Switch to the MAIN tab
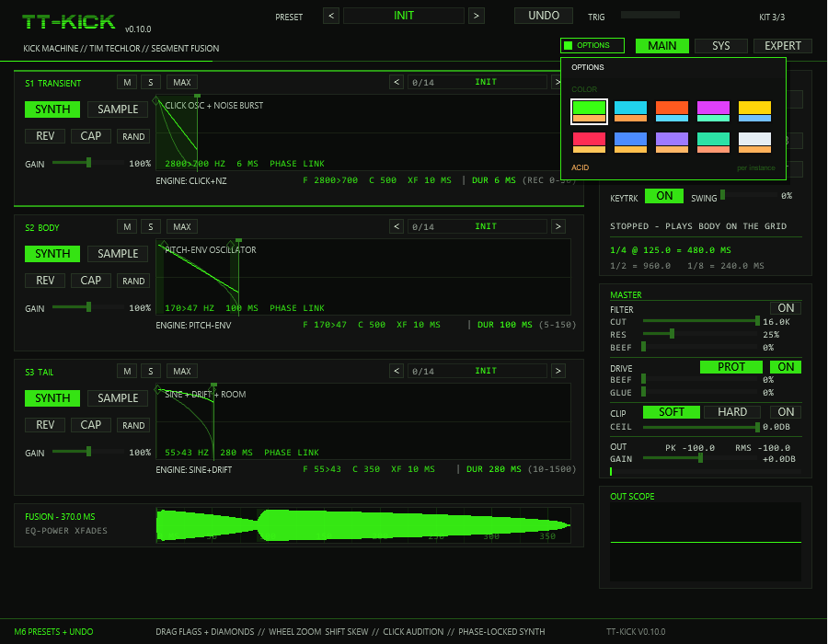 pos(662,46)
